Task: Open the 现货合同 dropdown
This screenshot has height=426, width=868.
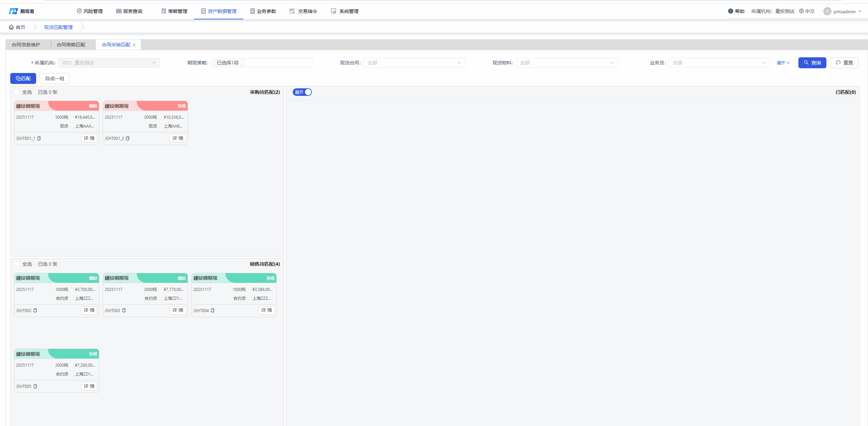Action: point(414,63)
